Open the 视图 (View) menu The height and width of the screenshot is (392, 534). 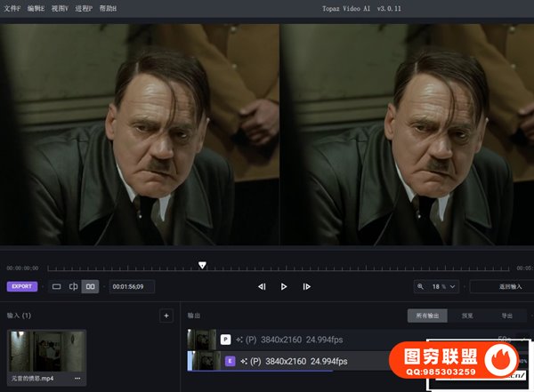(x=60, y=8)
